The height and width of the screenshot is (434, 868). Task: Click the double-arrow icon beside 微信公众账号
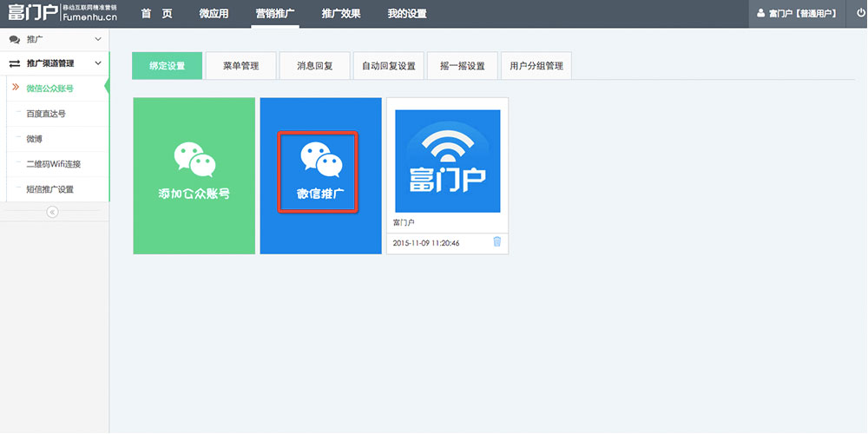[x=16, y=88]
